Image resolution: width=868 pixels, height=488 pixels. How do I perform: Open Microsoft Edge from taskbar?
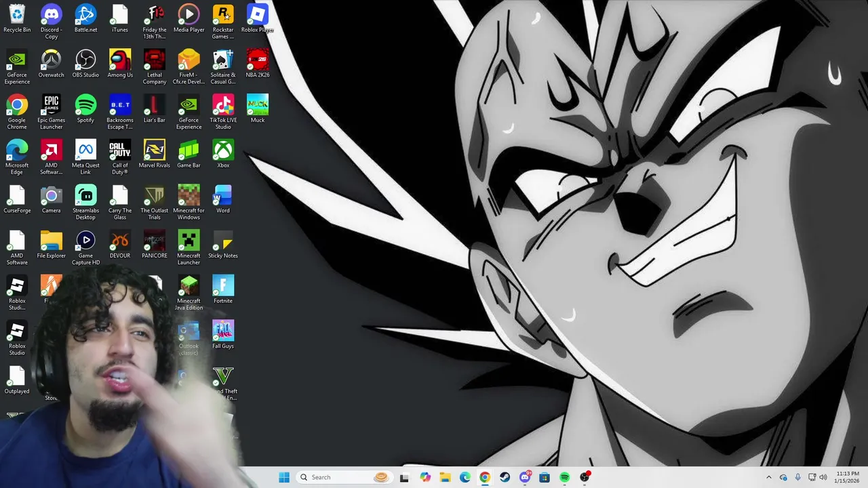tap(465, 477)
